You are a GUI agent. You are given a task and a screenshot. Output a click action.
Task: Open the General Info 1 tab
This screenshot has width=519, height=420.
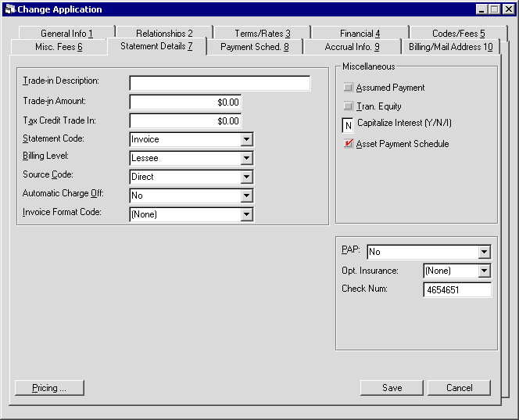66,33
